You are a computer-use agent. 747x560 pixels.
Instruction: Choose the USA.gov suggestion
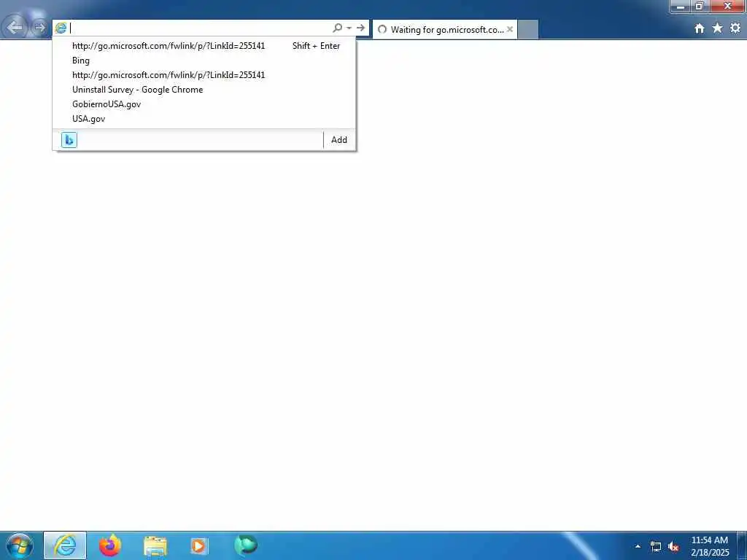click(204, 119)
